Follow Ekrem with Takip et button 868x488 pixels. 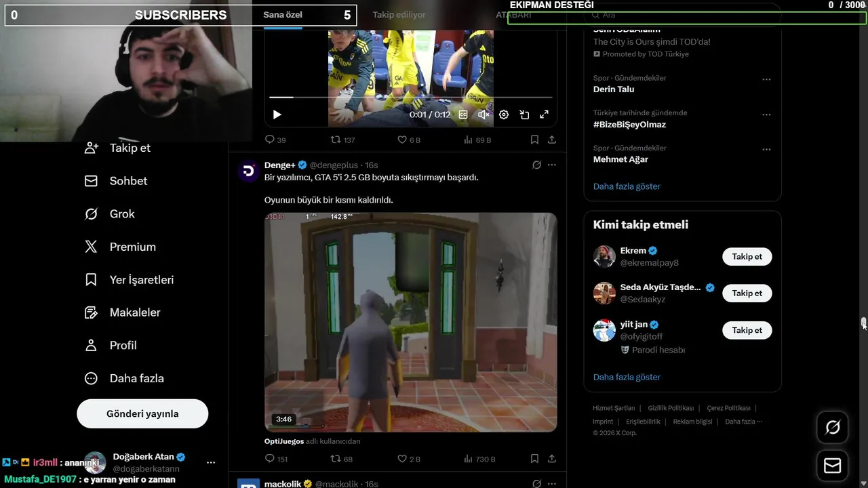click(x=747, y=257)
